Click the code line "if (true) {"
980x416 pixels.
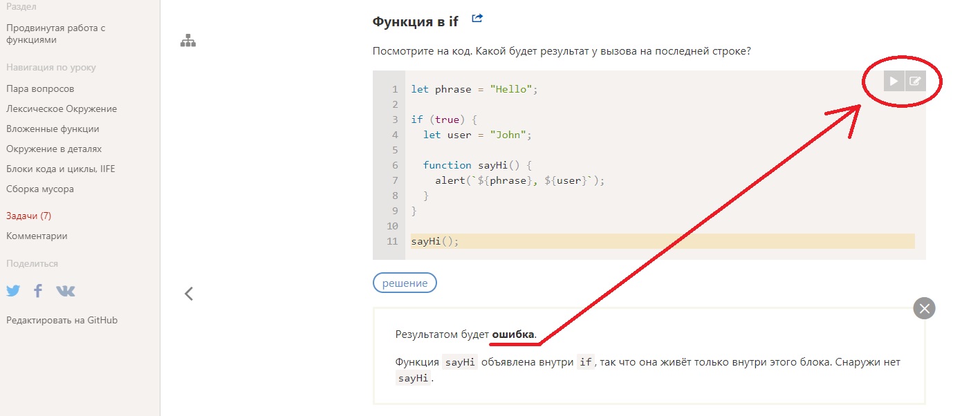tap(444, 120)
